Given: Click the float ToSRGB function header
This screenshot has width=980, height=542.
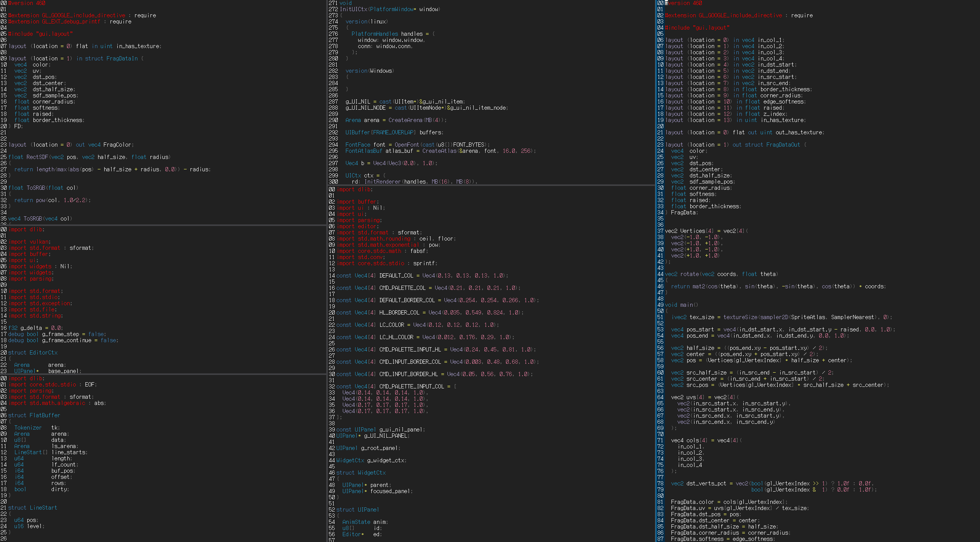Looking at the screenshot, I should (x=43, y=188).
